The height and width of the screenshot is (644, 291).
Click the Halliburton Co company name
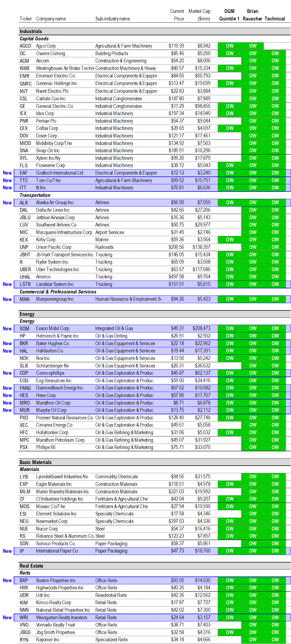[x=50, y=351]
